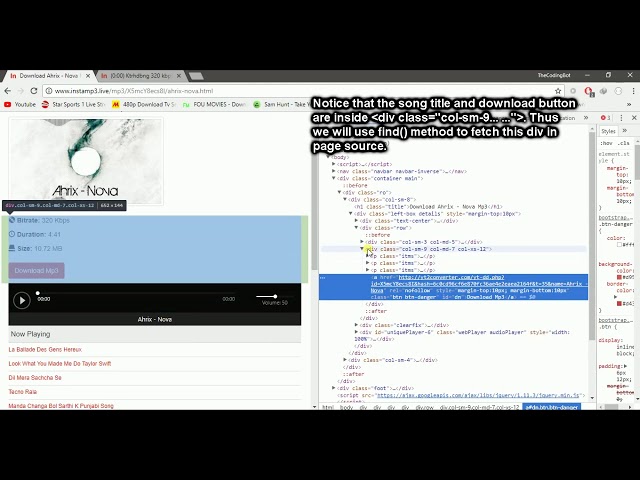The image size is (640, 480).
Task: Open the Star Sports 1 Live bookmark
Action: [x=73, y=104]
